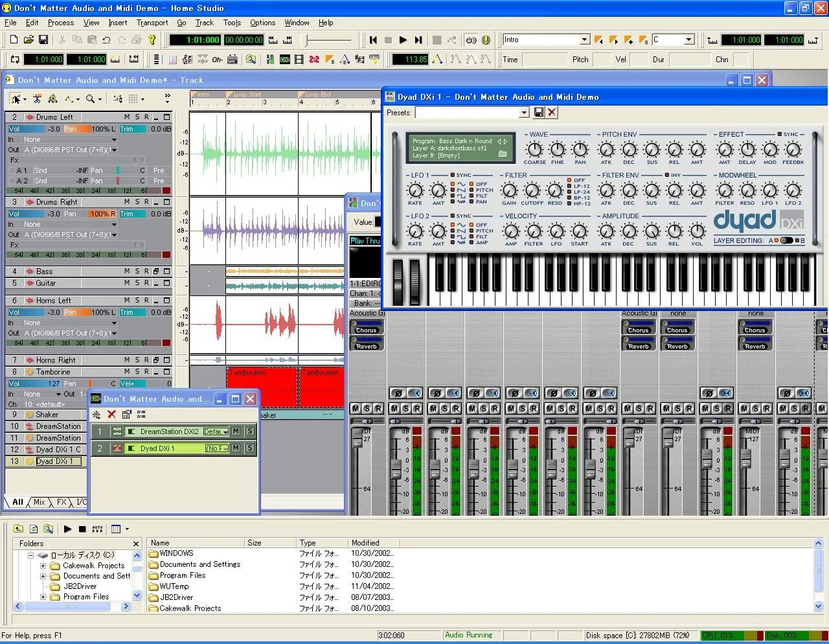Solo the Horns Left track
The width and height of the screenshot is (829, 644).
(137, 301)
